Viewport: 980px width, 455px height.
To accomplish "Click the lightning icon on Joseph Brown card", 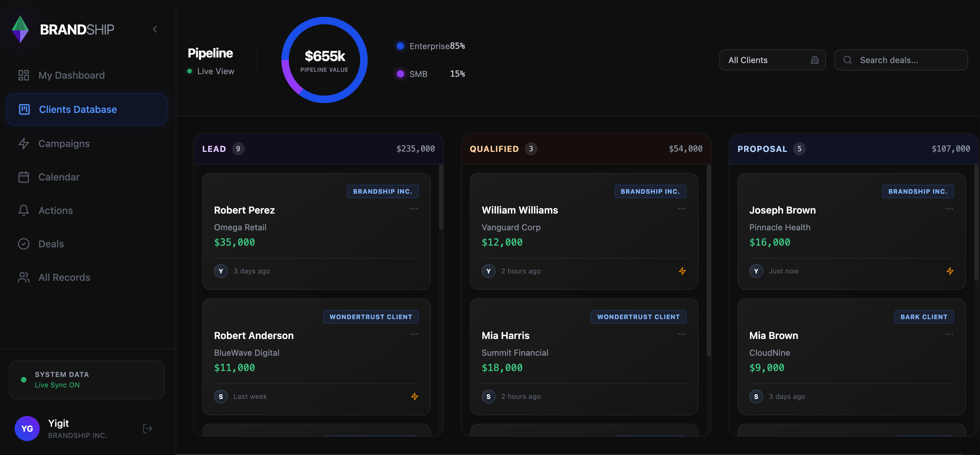I will click(x=950, y=271).
